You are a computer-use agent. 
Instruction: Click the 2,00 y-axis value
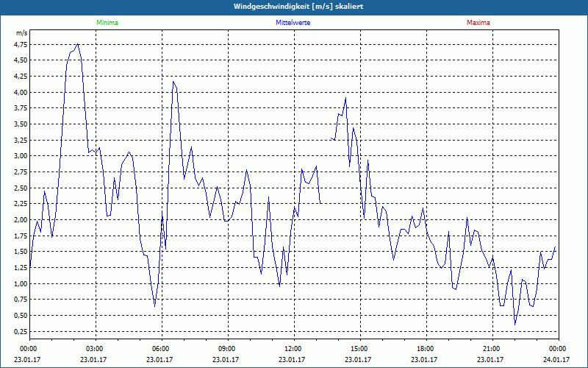point(21,219)
